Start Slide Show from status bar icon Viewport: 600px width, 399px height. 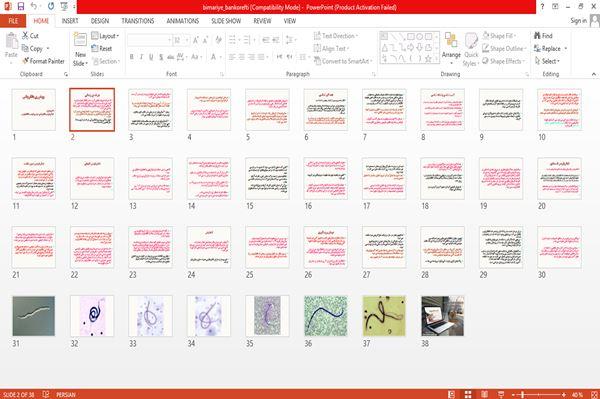[x=501, y=394]
